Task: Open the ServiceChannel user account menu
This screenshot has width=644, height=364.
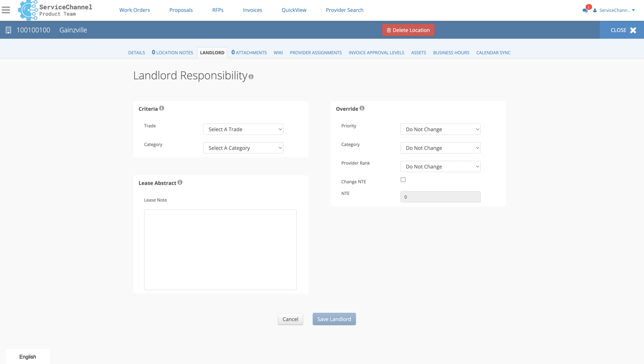Action: [x=615, y=10]
